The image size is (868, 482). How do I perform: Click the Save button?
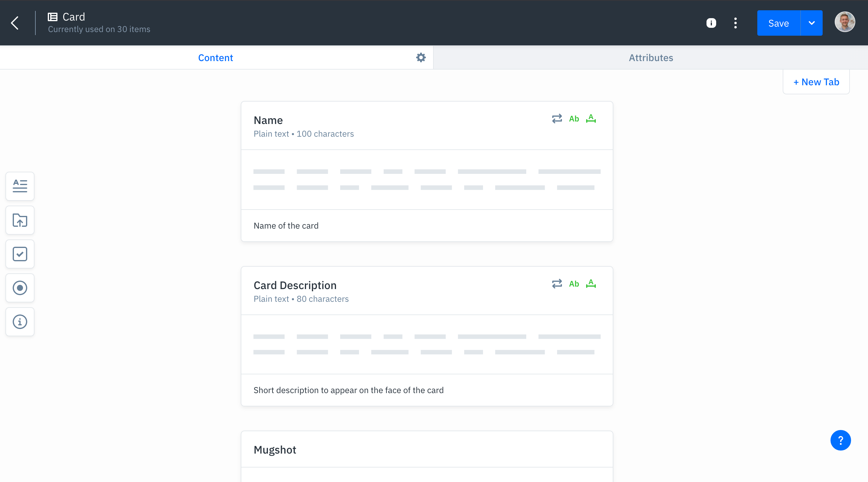pos(778,23)
